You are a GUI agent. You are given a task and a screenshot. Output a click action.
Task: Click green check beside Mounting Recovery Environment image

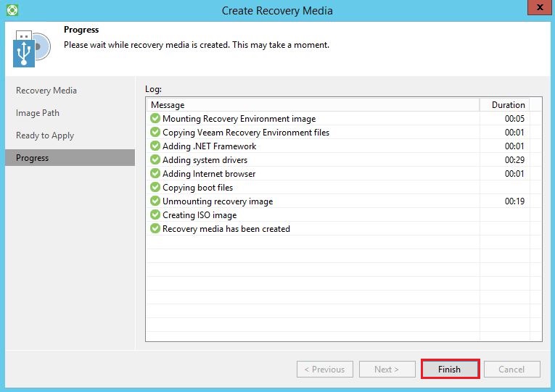[155, 119]
